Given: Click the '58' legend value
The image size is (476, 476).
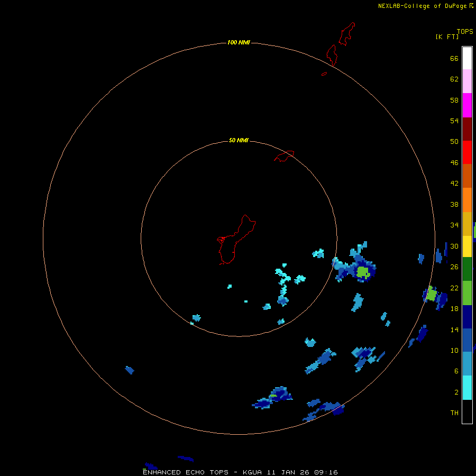Looking at the screenshot, I should [x=454, y=100].
